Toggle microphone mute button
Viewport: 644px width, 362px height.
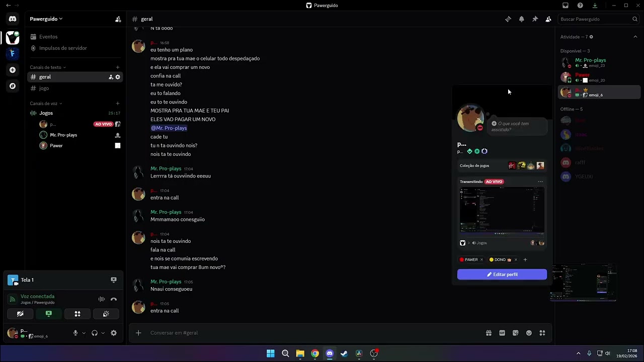75,333
